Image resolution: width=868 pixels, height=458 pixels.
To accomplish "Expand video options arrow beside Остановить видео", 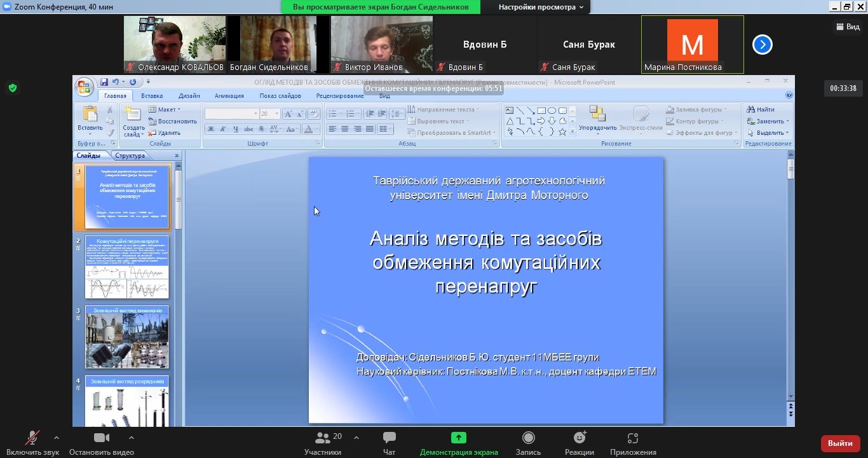I will coord(132,438).
